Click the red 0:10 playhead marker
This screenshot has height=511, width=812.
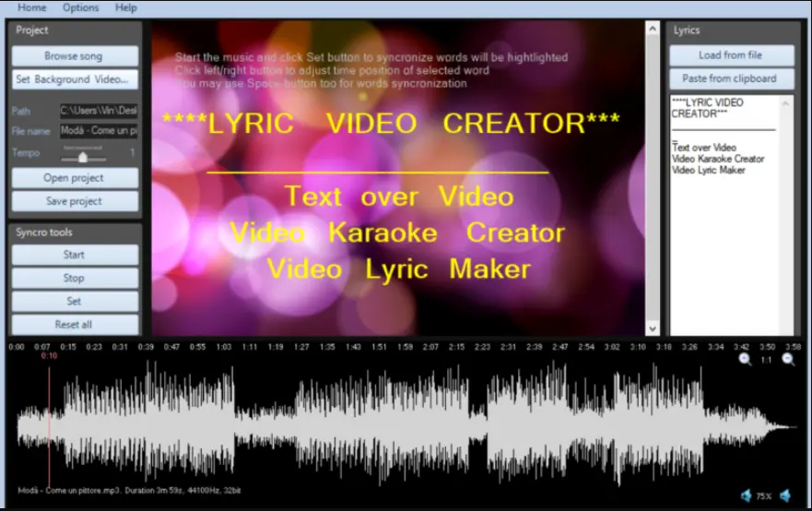click(x=49, y=356)
